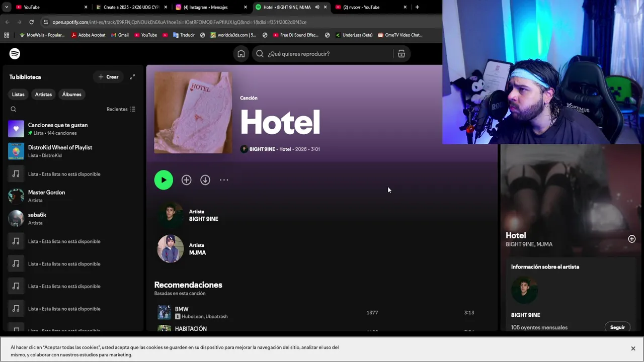This screenshot has height=362, width=644.
Task: Open Gmail bookmark
Action: [x=120, y=35]
